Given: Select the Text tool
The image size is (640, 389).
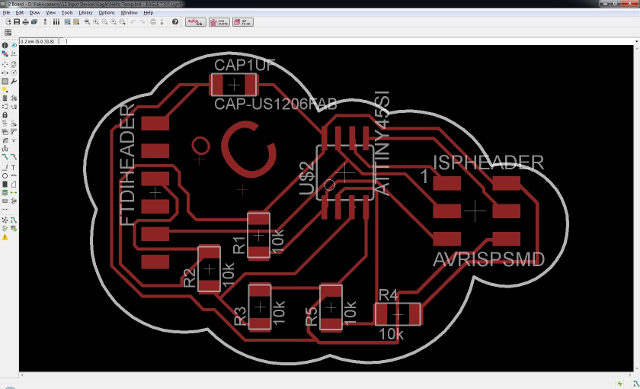Looking at the screenshot, I should click(x=13, y=167).
